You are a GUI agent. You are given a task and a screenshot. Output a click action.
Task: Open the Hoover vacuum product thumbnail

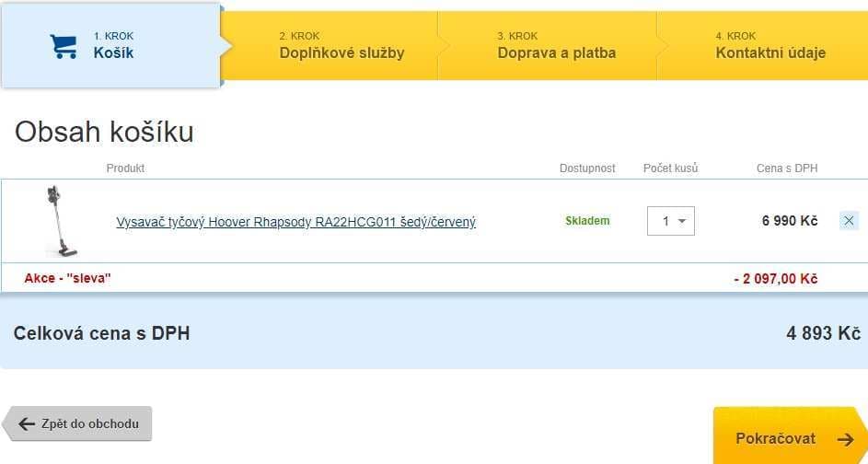coord(62,221)
